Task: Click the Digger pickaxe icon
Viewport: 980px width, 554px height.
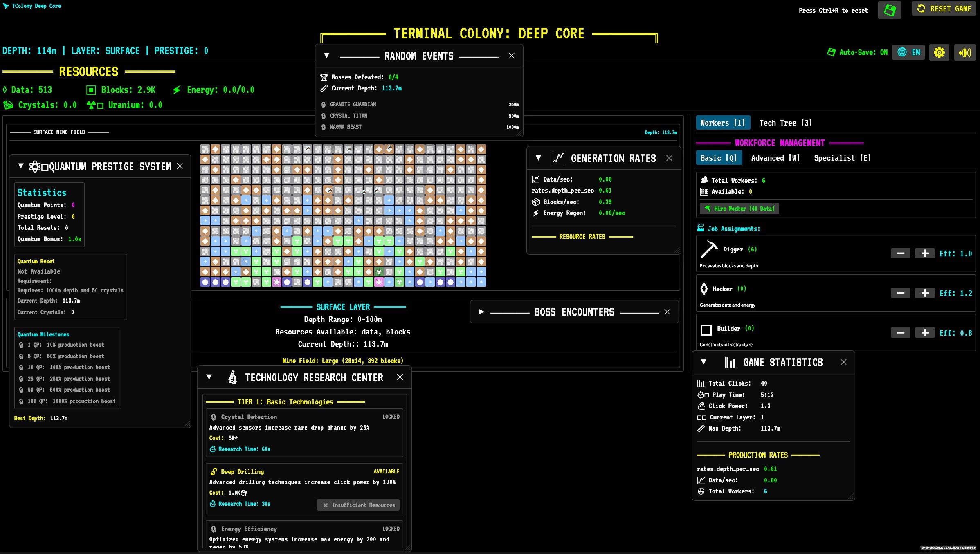Action: 709,249
